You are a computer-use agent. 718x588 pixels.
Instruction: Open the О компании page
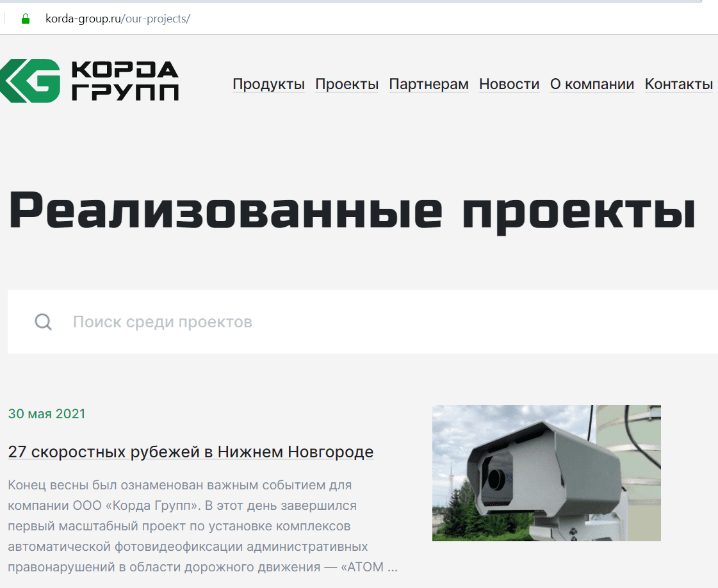(592, 85)
